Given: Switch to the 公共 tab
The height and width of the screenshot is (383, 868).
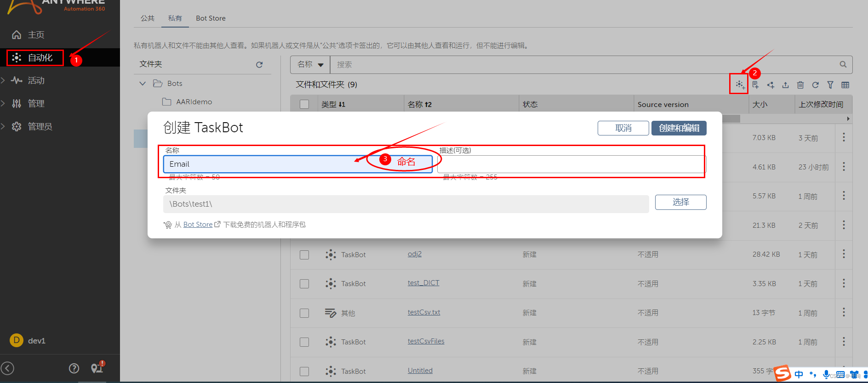Looking at the screenshot, I should tap(148, 18).
